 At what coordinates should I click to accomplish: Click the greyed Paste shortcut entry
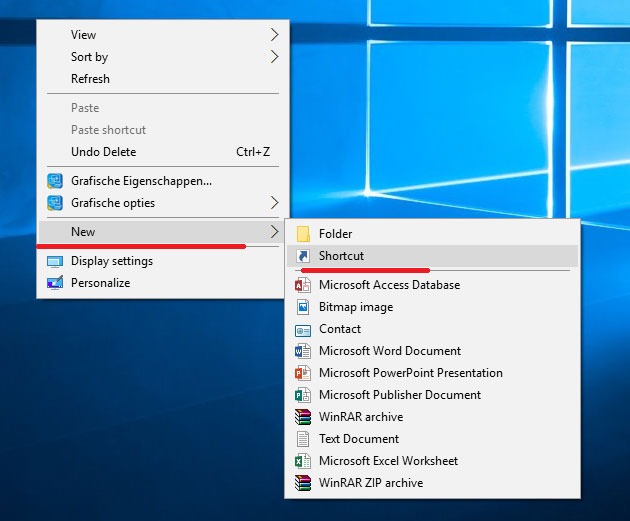[163, 130]
